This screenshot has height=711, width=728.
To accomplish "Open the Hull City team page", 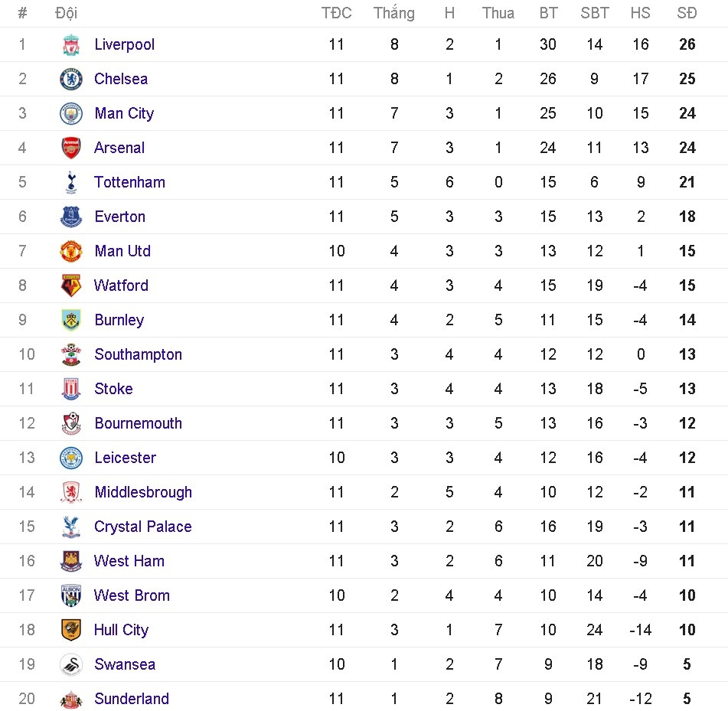I will pyautogui.click(x=121, y=630).
